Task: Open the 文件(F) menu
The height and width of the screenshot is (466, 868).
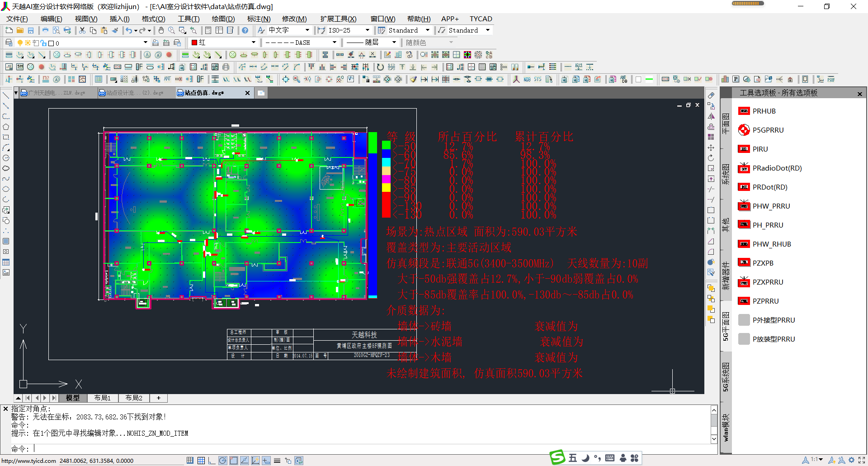Action: pyautogui.click(x=17, y=19)
